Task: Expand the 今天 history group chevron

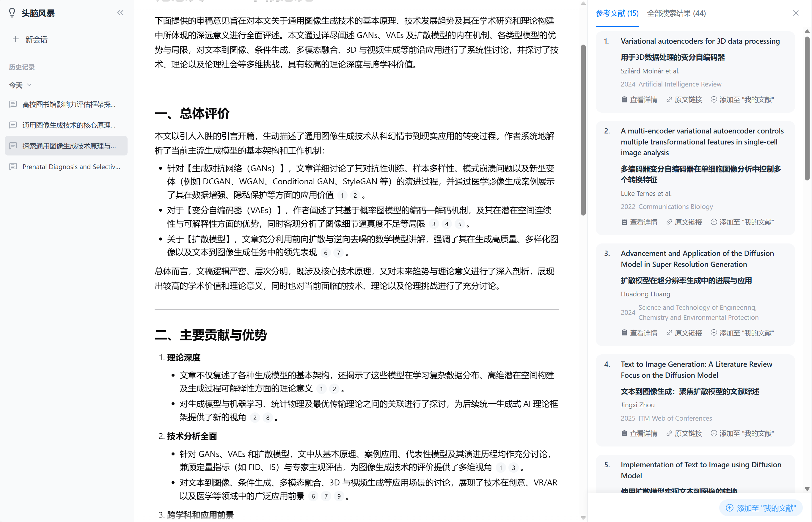Action: point(29,85)
